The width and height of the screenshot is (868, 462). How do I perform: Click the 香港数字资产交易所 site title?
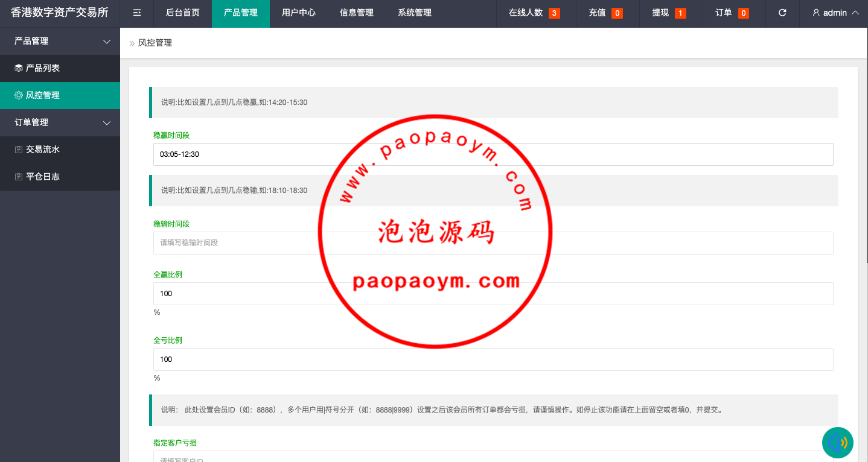coord(60,13)
